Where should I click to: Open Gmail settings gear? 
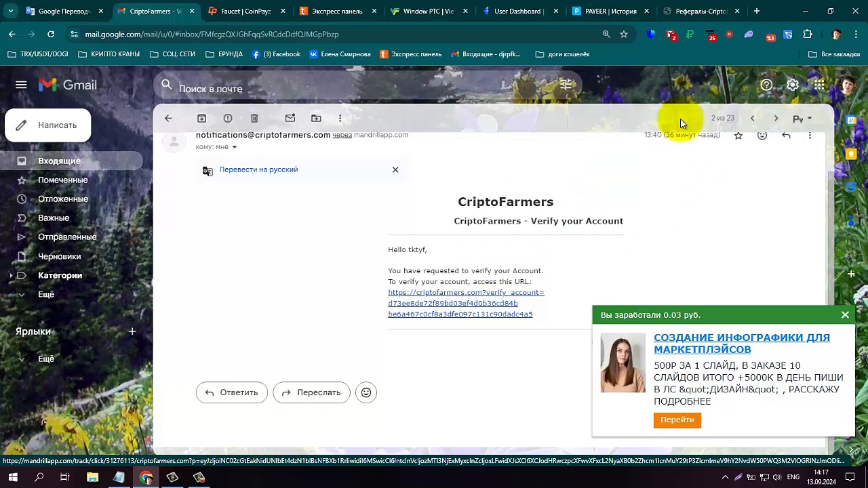pyautogui.click(x=793, y=85)
